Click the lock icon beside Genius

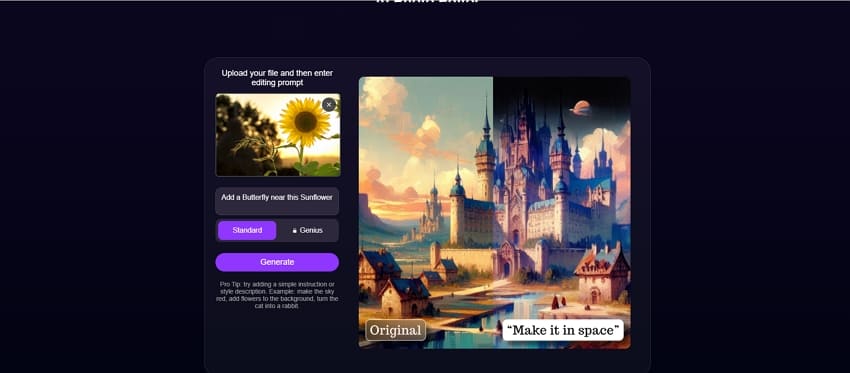[x=295, y=231]
